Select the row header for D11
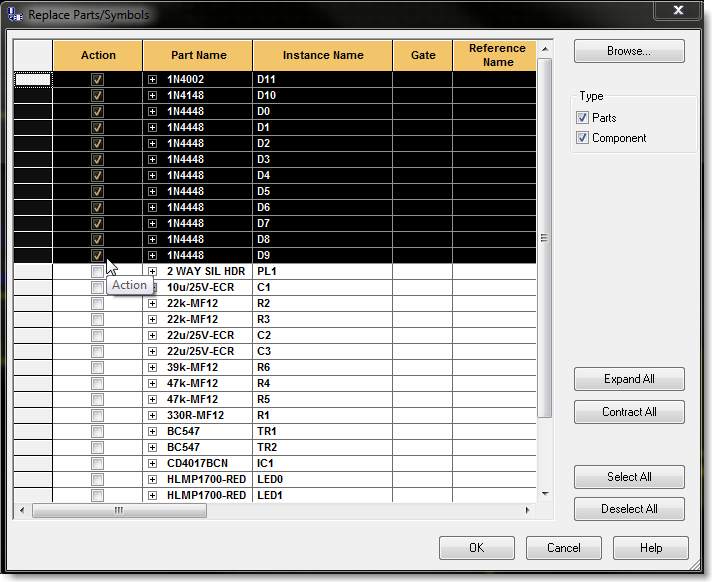Screen dimensions: 712x582 [x=33, y=79]
